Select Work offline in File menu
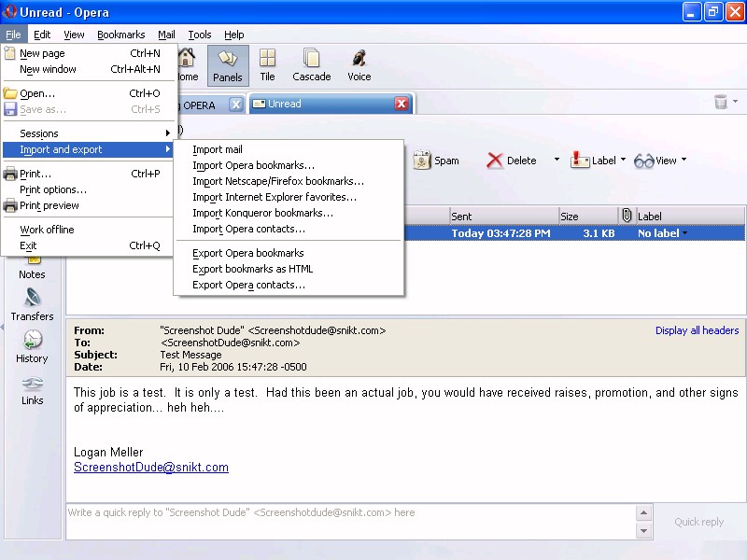 tap(47, 230)
